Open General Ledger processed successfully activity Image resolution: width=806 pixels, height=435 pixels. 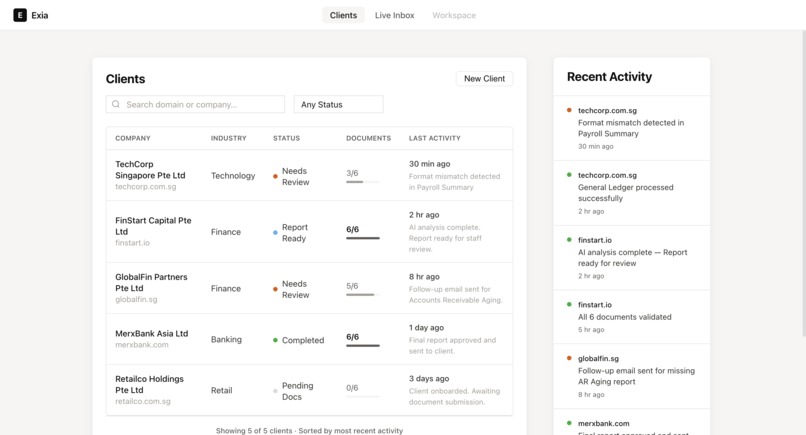coord(632,193)
